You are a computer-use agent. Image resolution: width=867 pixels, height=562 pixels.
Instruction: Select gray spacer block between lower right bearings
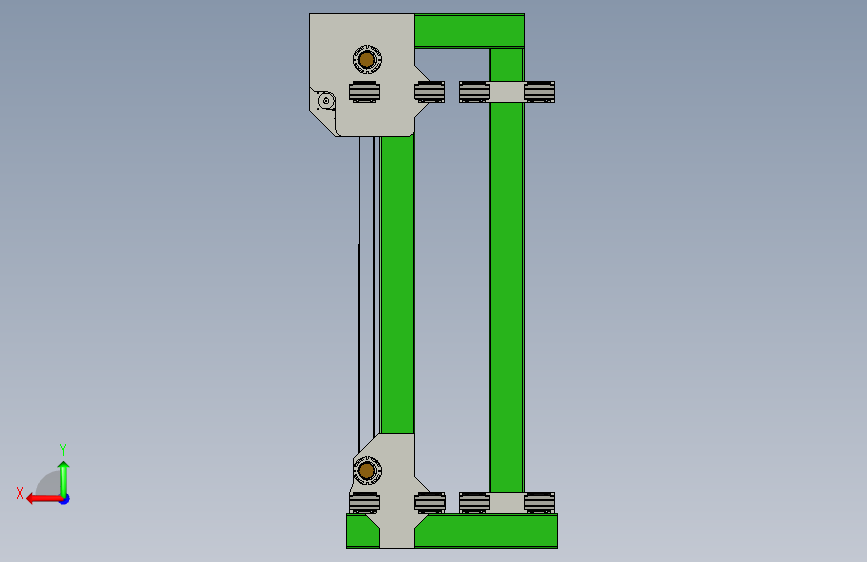pos(506,503)
